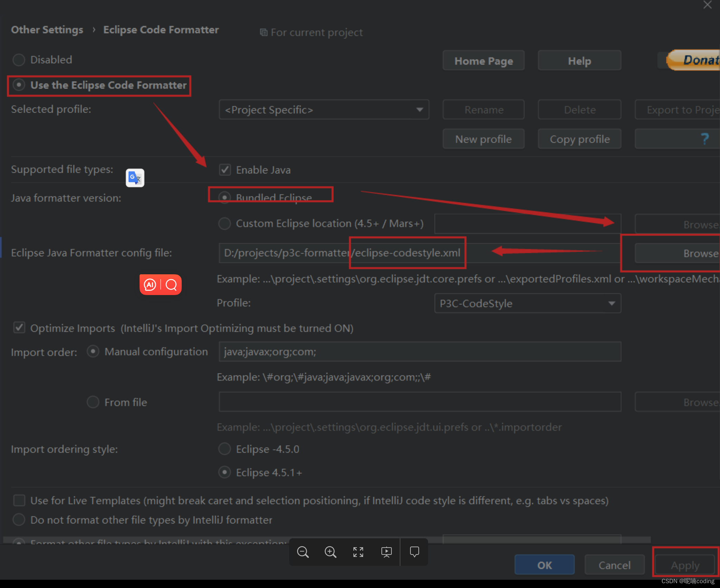Image resolution: width=720 pixels, height=588 pixels.
Task: Browse for Custom Eclipse location
Action: pos(678,224)
